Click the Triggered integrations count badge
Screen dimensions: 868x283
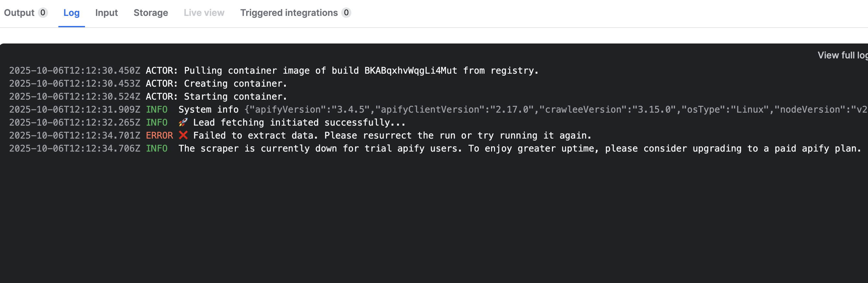[346, 13]
